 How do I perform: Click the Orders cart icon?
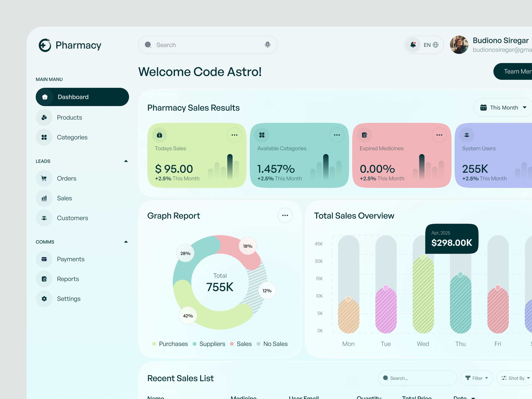[44, 178]
